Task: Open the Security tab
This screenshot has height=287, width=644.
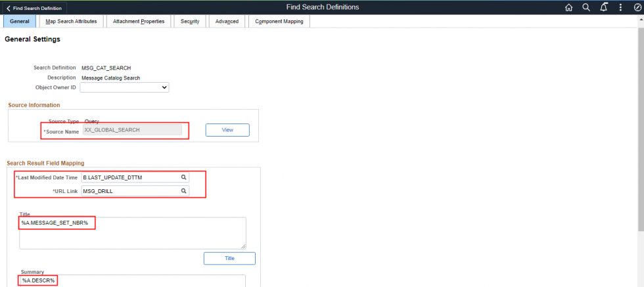Action: tap(190, 22)
